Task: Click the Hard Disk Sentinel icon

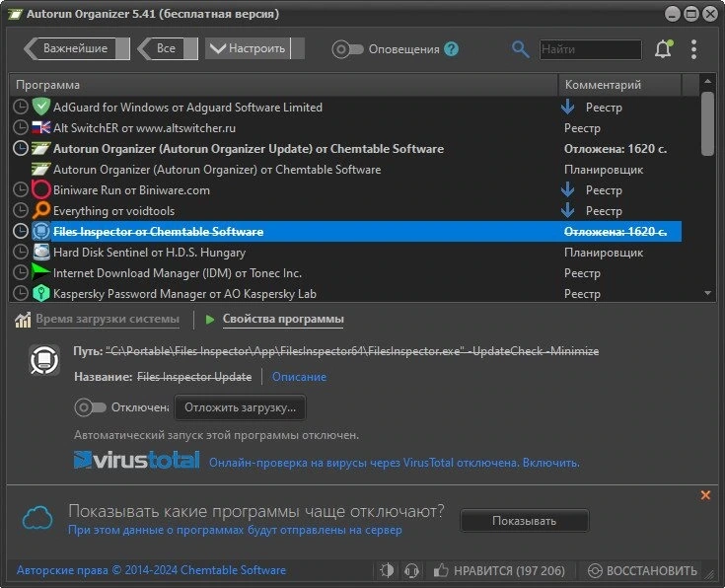Action: coord(41,253)
